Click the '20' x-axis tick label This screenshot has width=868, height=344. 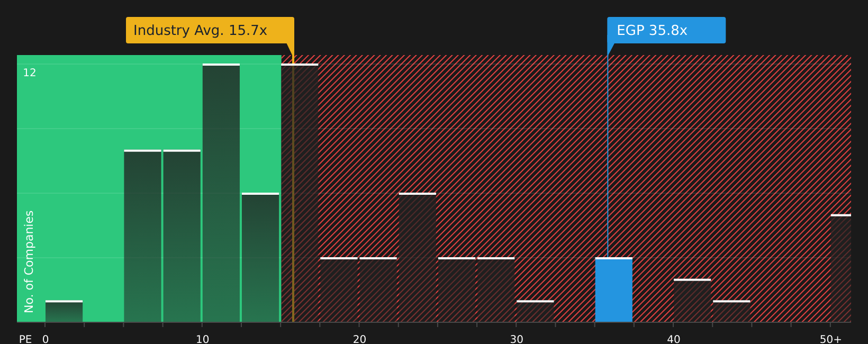pyautogui.click(x=360, y=339)
